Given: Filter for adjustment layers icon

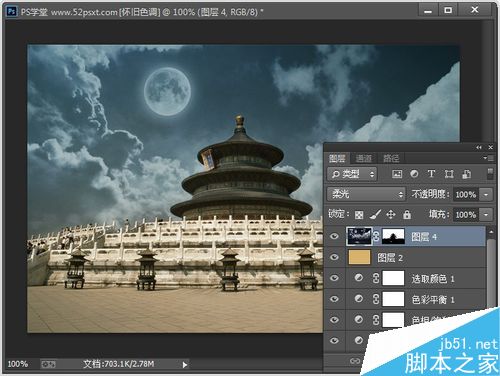Looking at the screenshot, I should [x=414, y=174].
